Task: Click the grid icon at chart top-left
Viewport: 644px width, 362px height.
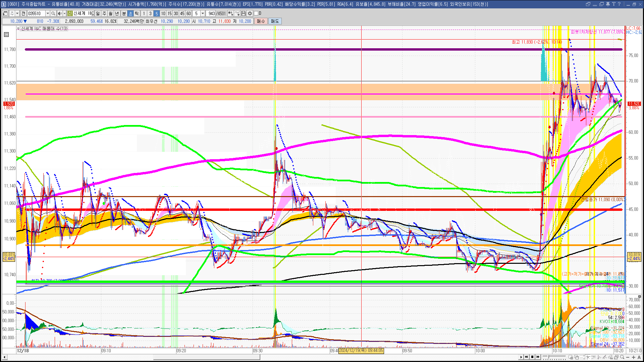Action: pos(6,35)
